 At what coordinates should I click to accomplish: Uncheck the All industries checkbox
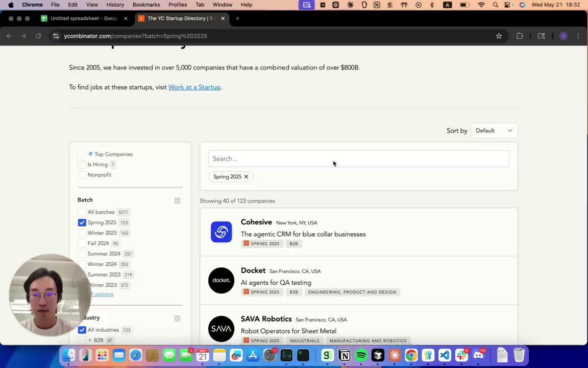pyautogui.click(x=82, y=330)
